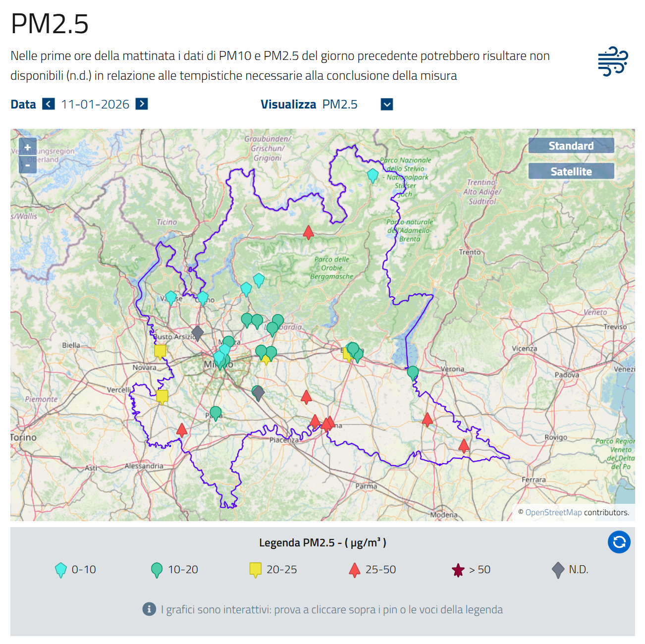
Task: Switch map to Standard view
Action: [571, 146]
